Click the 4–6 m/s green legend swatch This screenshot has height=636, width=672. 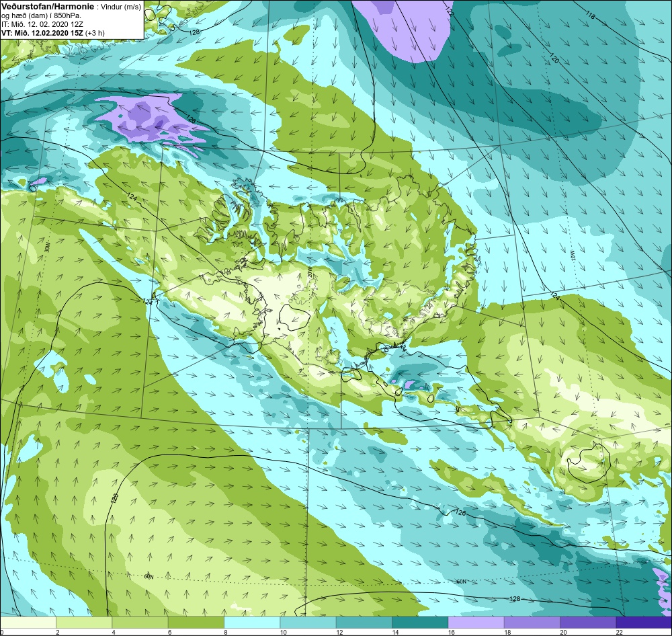tap(140, 623)
